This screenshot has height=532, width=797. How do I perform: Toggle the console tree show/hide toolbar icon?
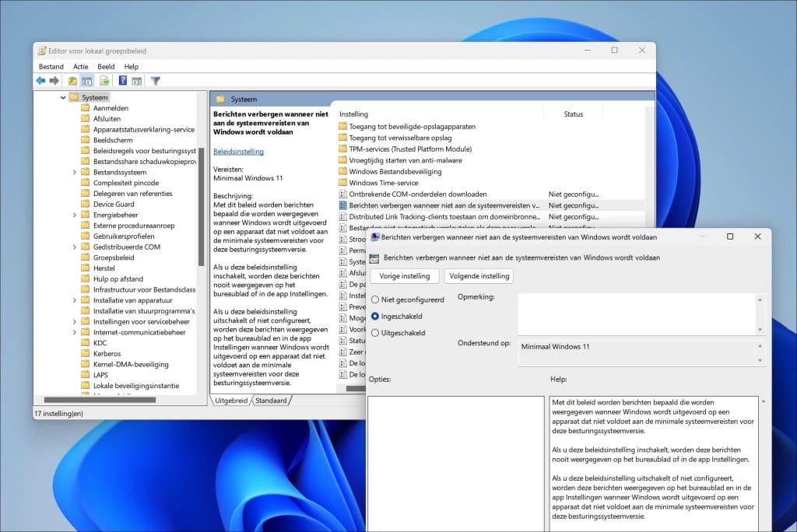(x=87, y=80)
